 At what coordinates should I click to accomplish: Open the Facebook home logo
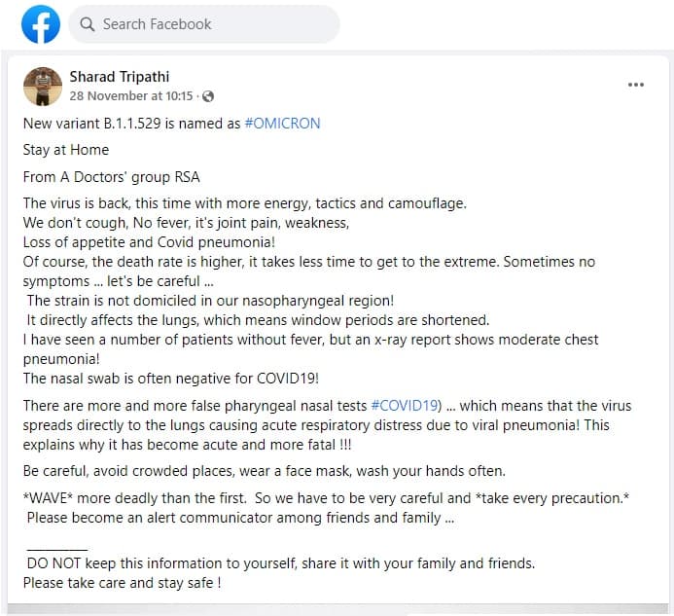pyautogui.click(x=41, y=24)
